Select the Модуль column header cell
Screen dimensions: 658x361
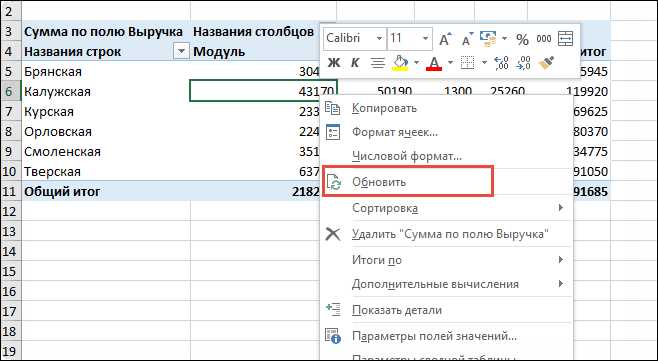point(254,52)
